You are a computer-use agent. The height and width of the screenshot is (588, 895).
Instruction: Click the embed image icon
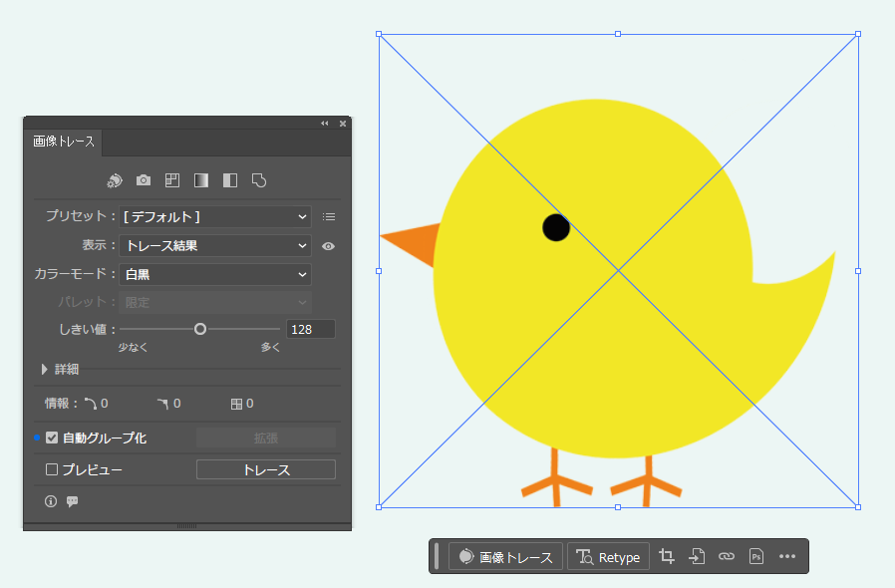697,556
